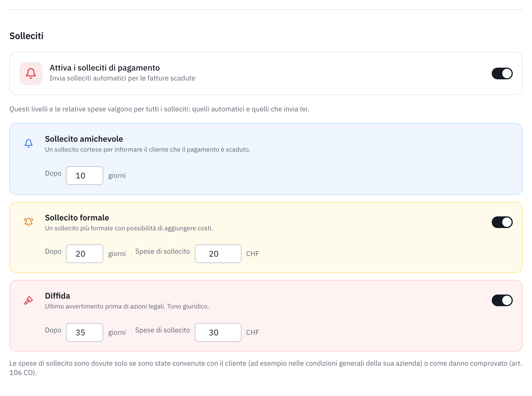This screenshot has height=396, width=532.
Task: Click the 'Spese di sollecito' label in Sollecito formale
Action: (x=162, y=251)
